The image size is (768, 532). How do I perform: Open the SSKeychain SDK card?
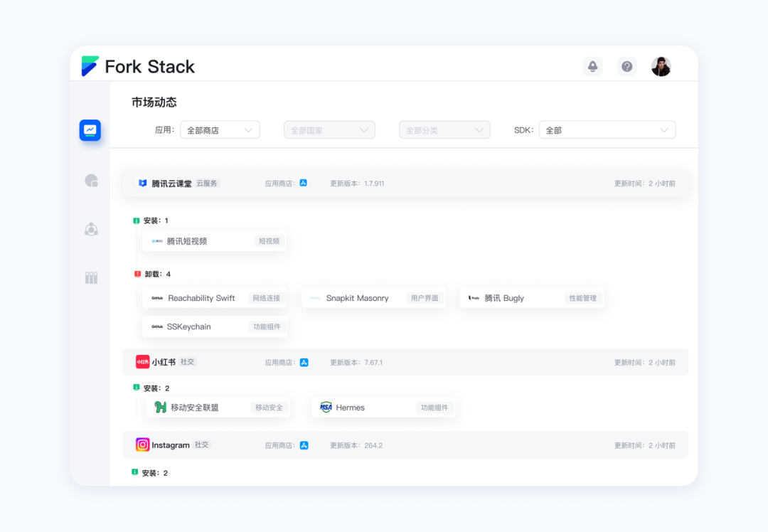point(215,326)
